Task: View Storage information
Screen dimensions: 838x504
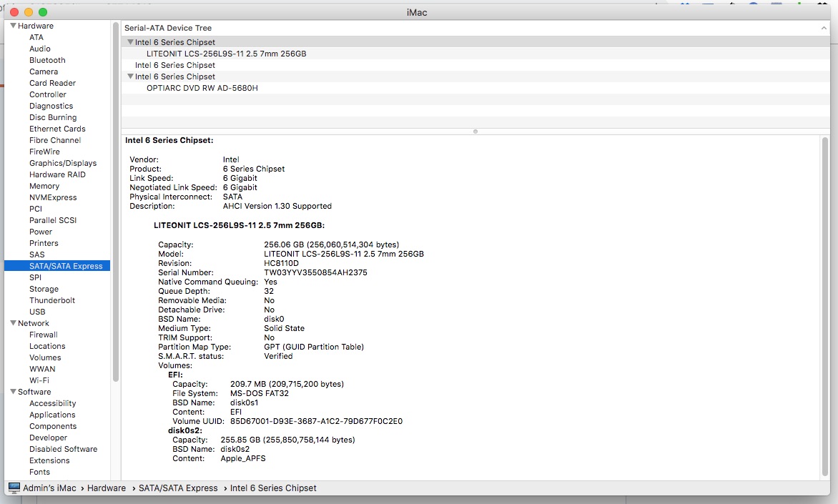Action: (x=44, y=289)
